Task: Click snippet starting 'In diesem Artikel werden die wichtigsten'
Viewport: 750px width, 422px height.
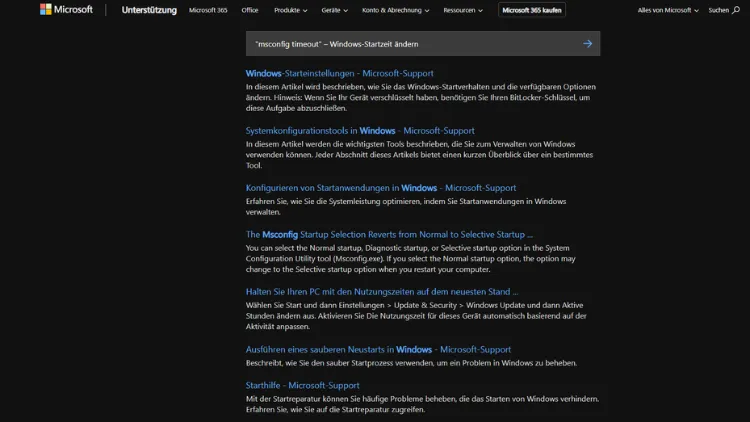Action: pos(419,155)
